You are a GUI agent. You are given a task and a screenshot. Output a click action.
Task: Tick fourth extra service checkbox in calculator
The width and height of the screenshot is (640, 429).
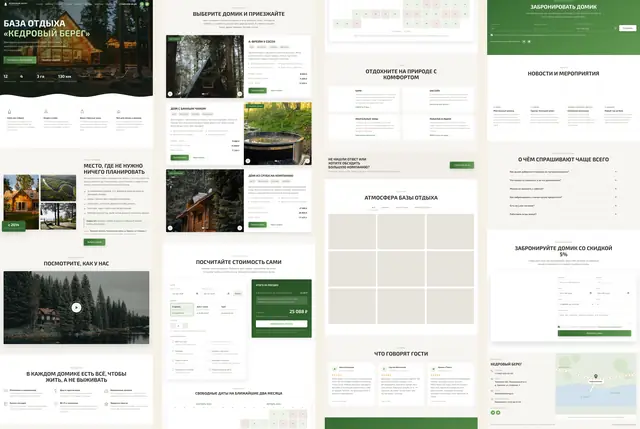point(173,370)
